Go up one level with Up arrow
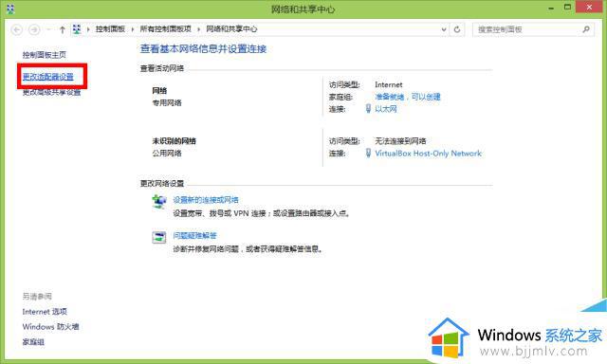Image resolution: width=607 pixels, height=364 pixels. [62, 29]
